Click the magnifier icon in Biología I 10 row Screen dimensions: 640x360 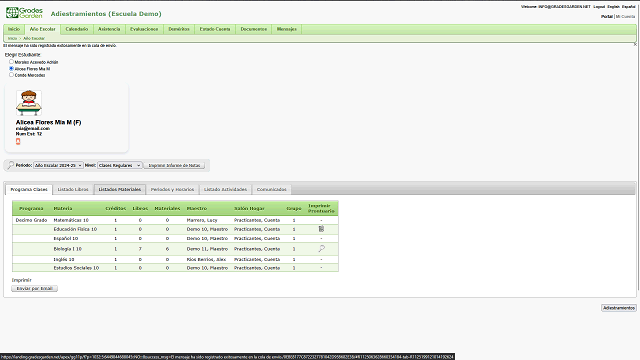click(322, 248)
